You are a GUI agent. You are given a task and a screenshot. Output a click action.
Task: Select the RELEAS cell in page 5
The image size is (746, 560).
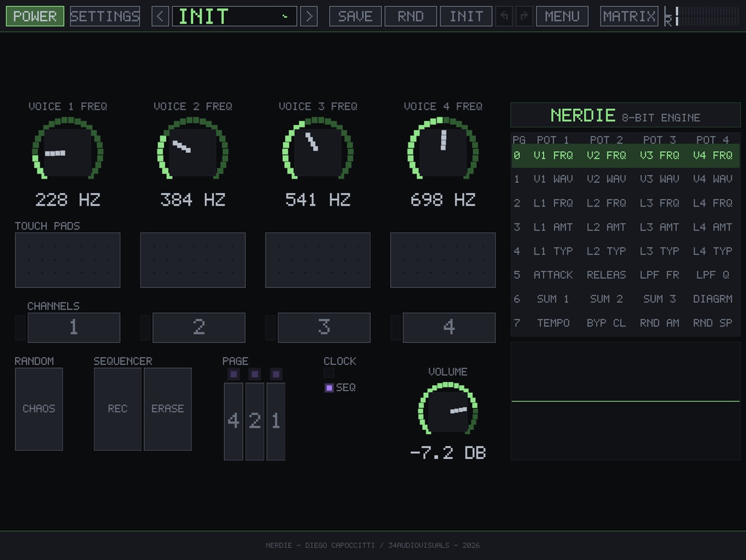click(606, 275)
